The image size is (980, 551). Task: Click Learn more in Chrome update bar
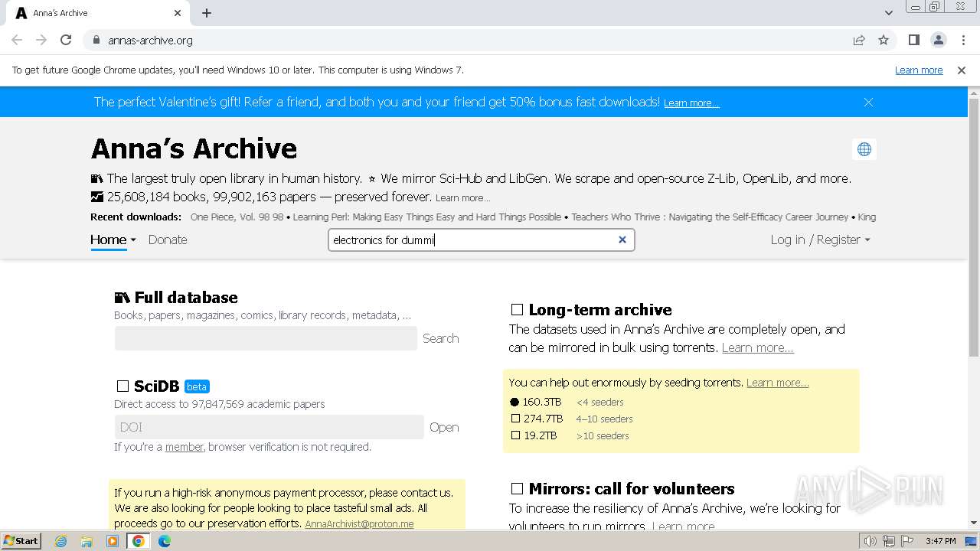(x=919, y=70)
